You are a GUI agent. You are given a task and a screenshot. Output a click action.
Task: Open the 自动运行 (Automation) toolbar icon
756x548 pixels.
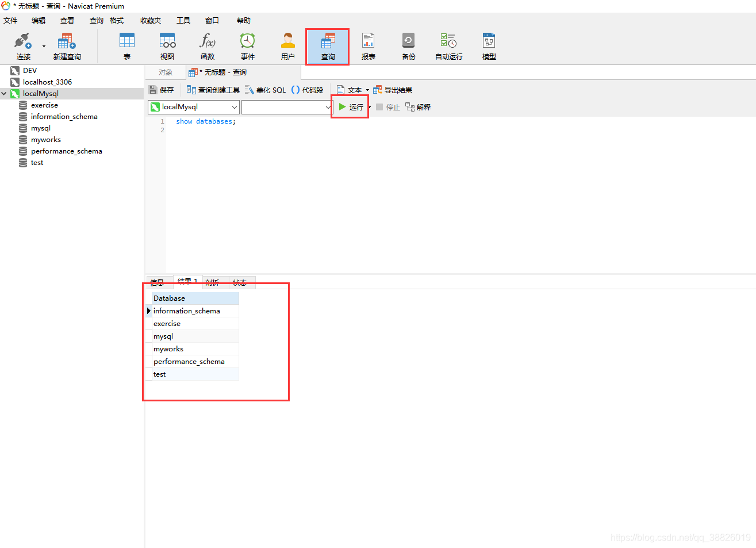449,46
